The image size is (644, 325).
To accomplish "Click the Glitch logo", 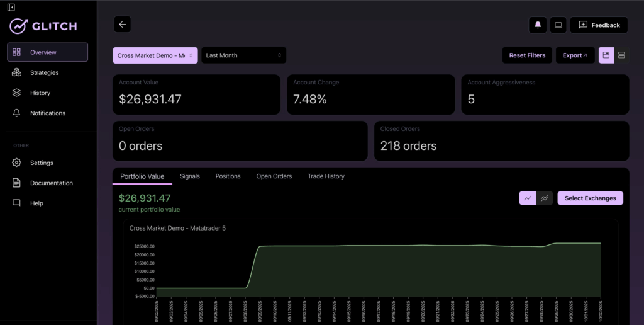I will [x=43, y=26].
